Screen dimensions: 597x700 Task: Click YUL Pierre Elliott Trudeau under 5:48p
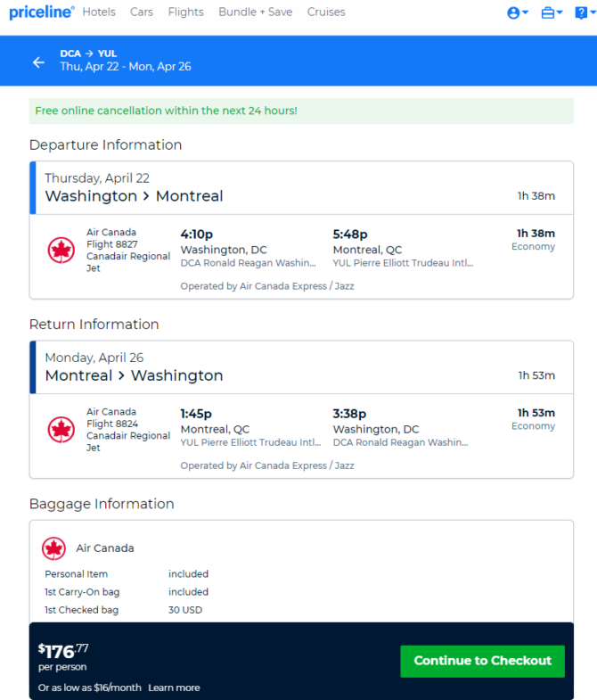point(403,263)
